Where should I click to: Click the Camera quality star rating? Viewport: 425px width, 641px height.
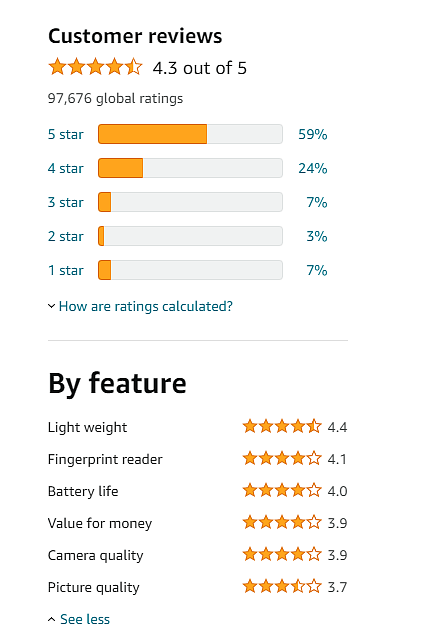click(x=282, y=555)
